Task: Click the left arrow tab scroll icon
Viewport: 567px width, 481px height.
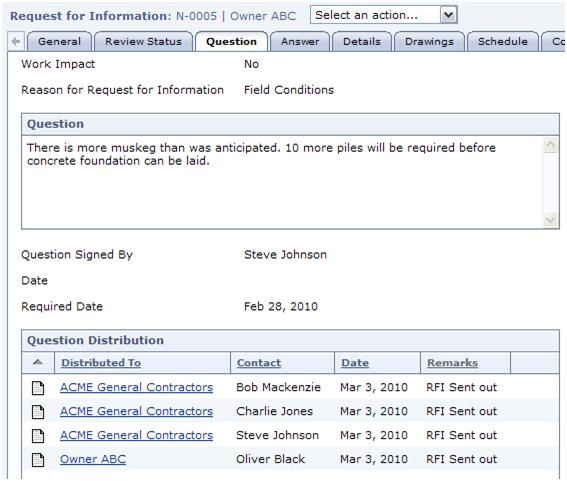Action: point(16,42)
